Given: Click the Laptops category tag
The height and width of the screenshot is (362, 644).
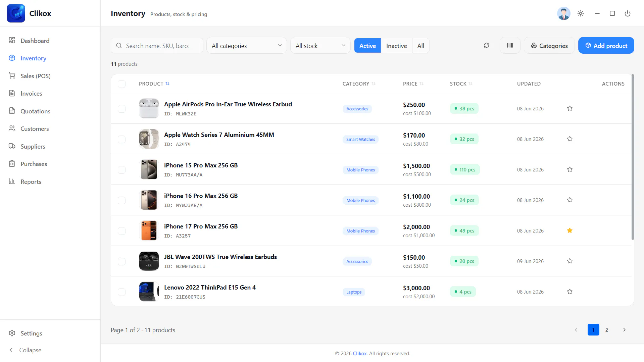Looking at the screenshot, I should 354,292.
